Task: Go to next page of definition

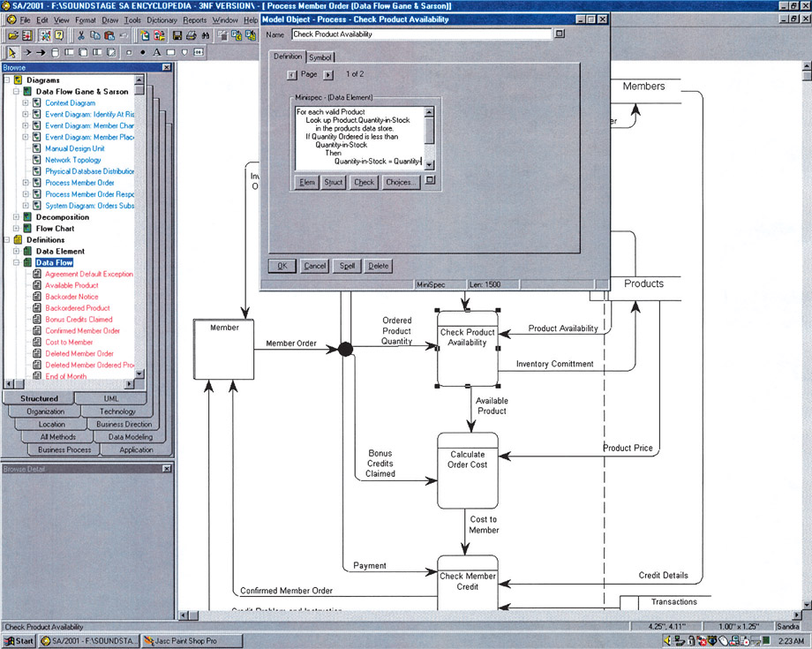Action: click(328, 75)
